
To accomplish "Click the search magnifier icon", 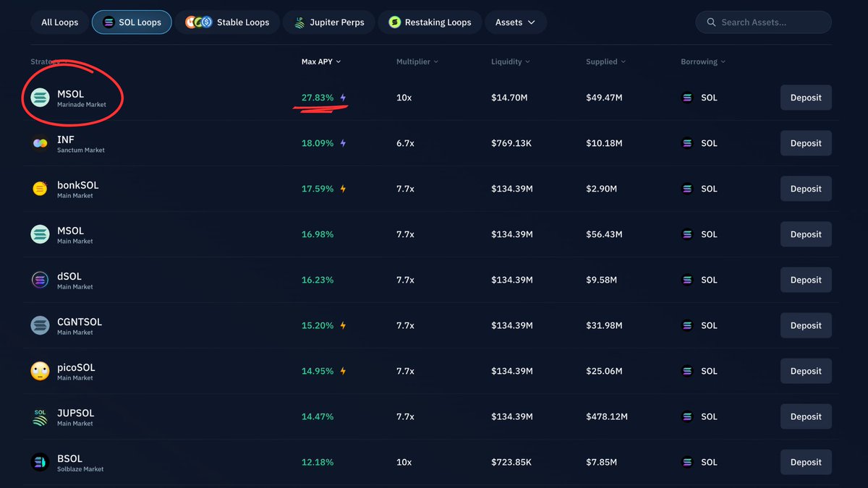I will pos(711,22).
